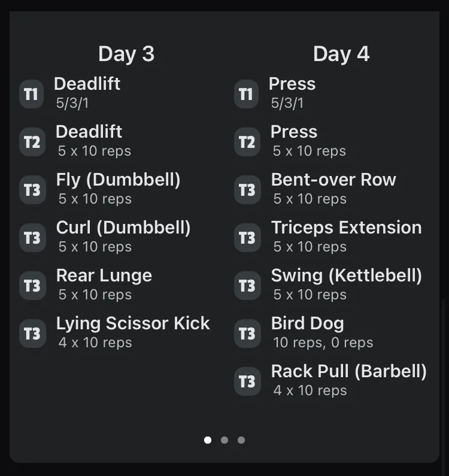Open the Curl (Dumbbell) exercise

point(123,228)
